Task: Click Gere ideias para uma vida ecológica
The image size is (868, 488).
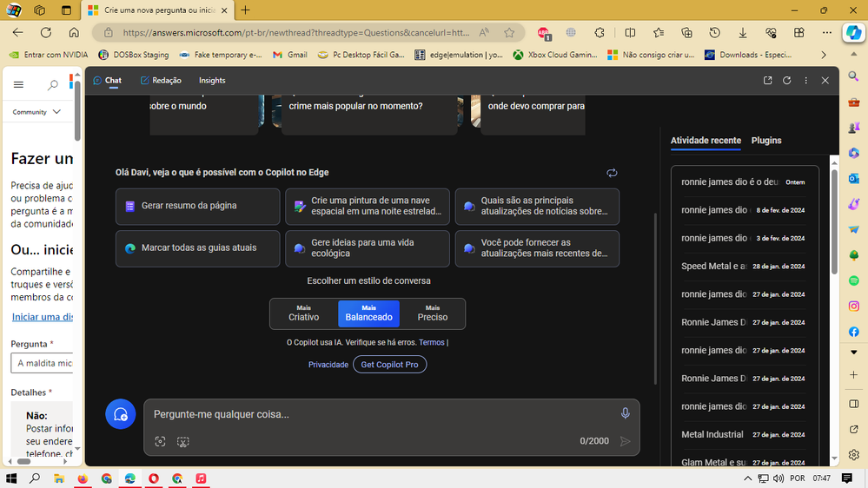Action: pyautogui.click(x=367, y=247)
